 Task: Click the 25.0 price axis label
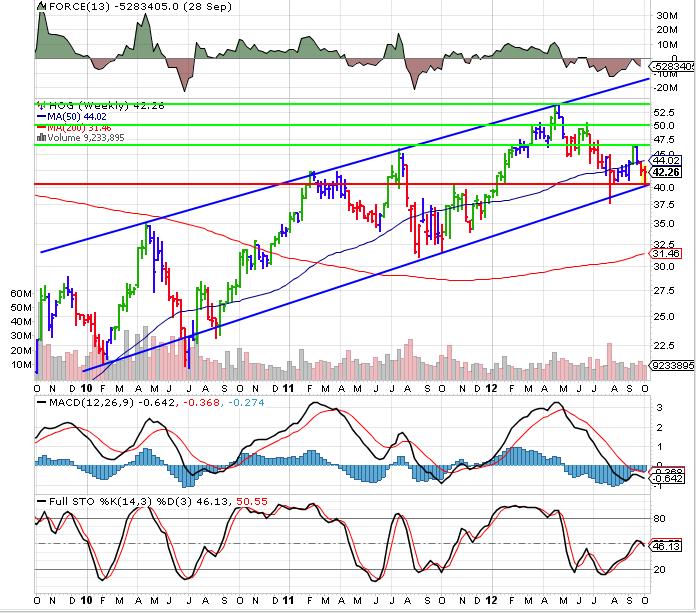pos(664,317)
